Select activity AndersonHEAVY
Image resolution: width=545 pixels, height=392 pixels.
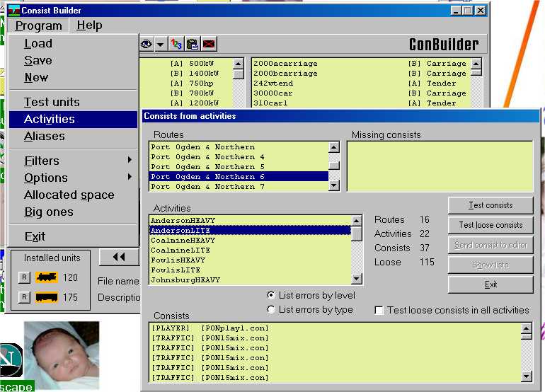pos(251,221)
